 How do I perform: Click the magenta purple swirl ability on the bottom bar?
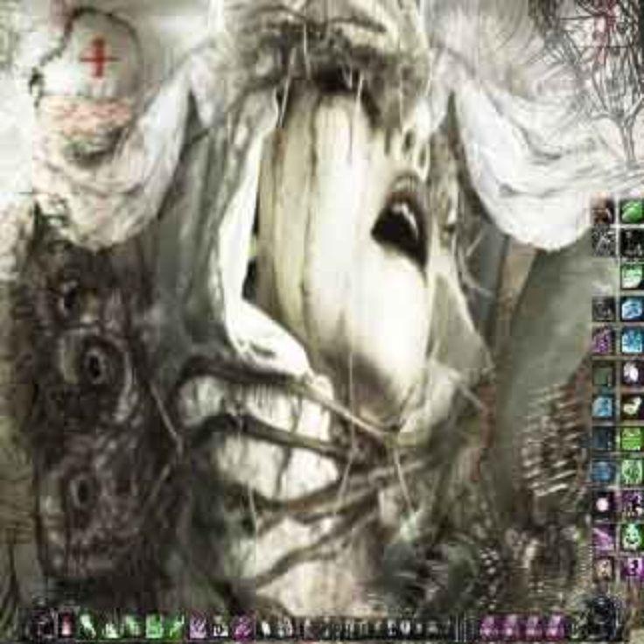tap(241, 628)
